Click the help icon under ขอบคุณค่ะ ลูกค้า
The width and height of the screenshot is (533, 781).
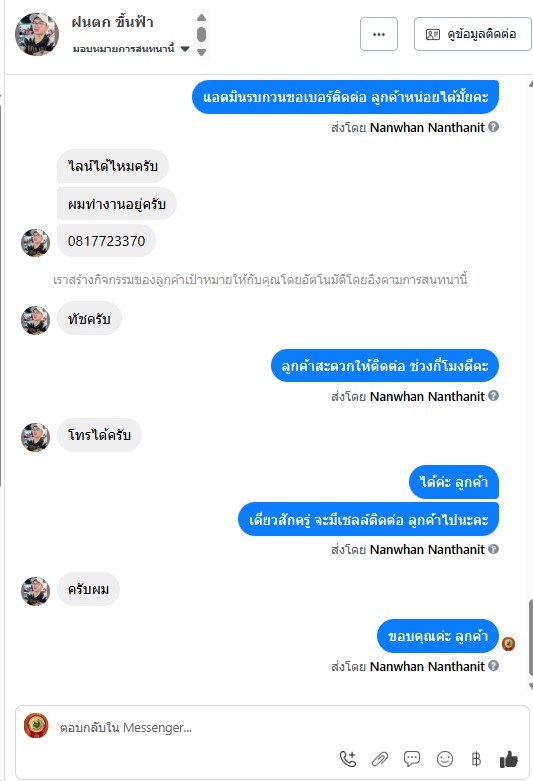coord(493,665)
